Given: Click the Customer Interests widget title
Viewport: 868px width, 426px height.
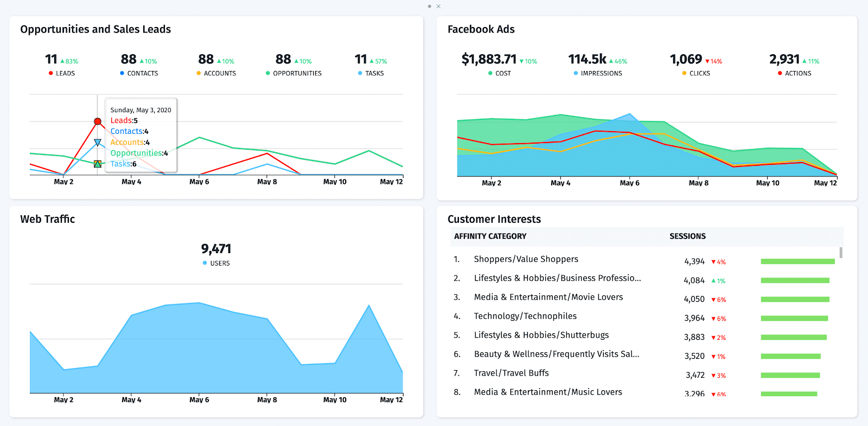Looking at the screenshot, I should (494, 219).
